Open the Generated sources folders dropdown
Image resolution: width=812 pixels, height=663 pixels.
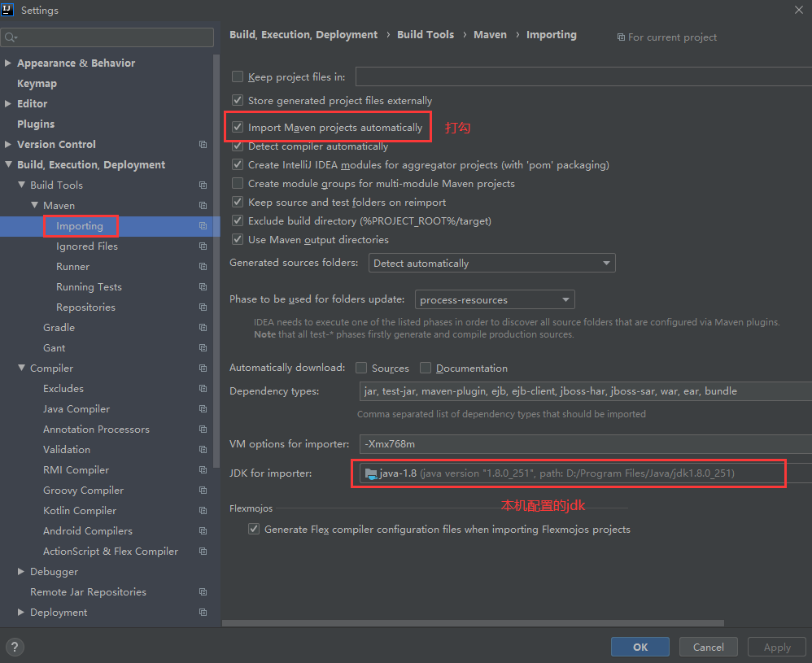point(605,263)
